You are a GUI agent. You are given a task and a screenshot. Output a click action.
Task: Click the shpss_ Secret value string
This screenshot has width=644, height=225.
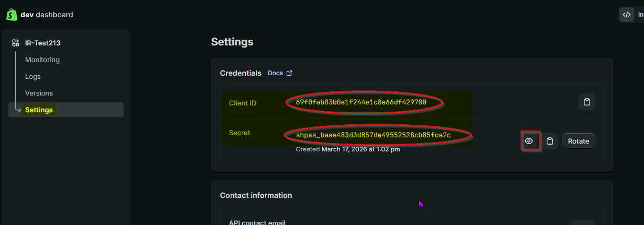pos(374,135)
